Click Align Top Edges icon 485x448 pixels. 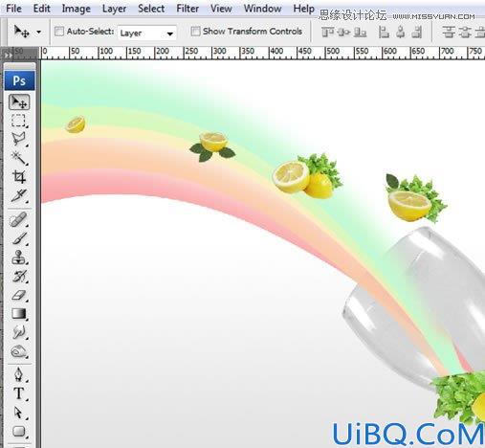pyautogui.click(x=327, y=33)
